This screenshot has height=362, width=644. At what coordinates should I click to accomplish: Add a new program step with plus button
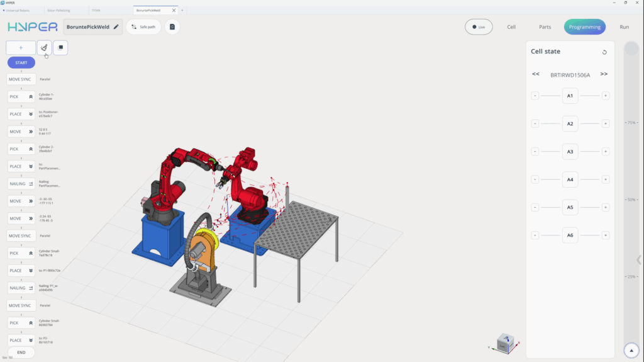(21, 48)
